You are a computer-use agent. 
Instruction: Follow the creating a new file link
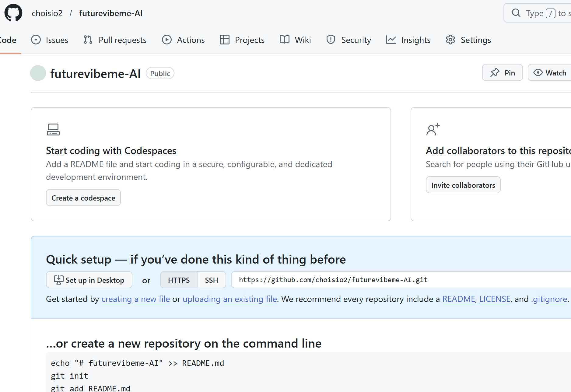coord(136,299)
